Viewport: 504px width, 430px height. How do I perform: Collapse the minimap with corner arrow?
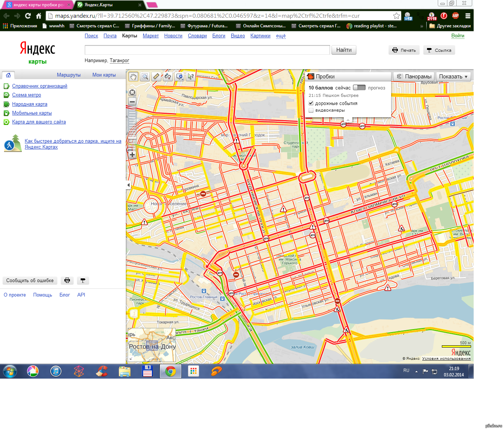pos(131,359)
